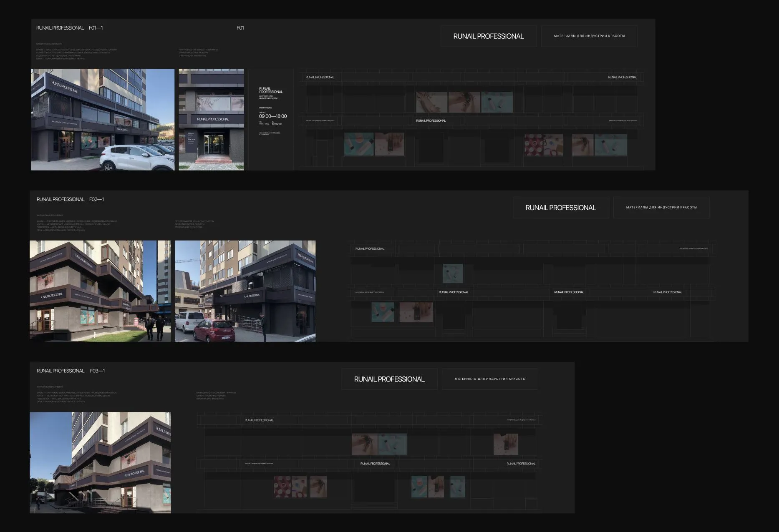Select the large RUNAIL PROFESSIONAL box in the F02 sheet header

tap(561, 208)
